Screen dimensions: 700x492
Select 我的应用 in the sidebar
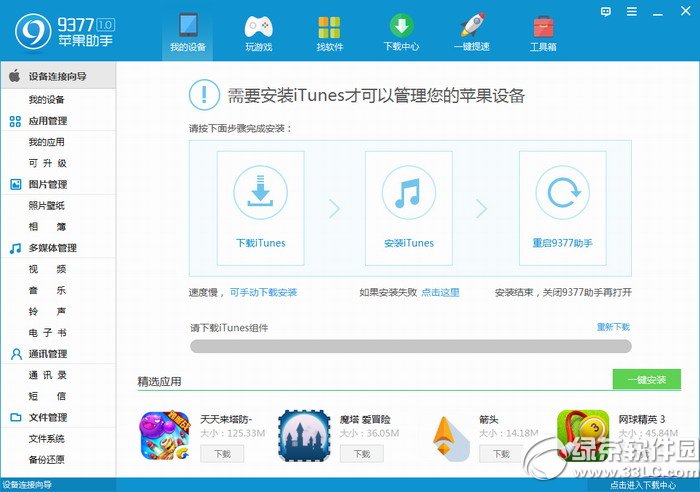click(x=46, y=142)
